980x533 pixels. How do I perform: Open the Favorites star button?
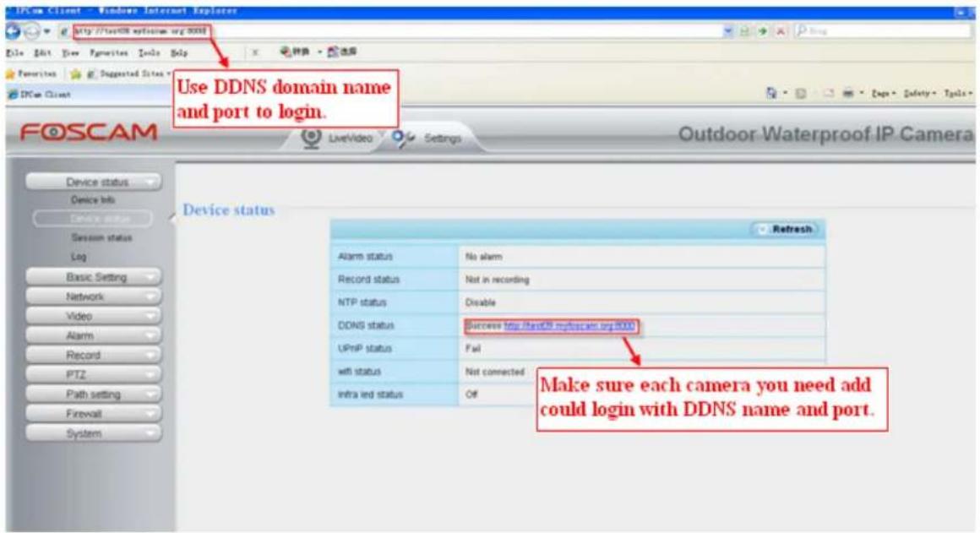(31, 73)
